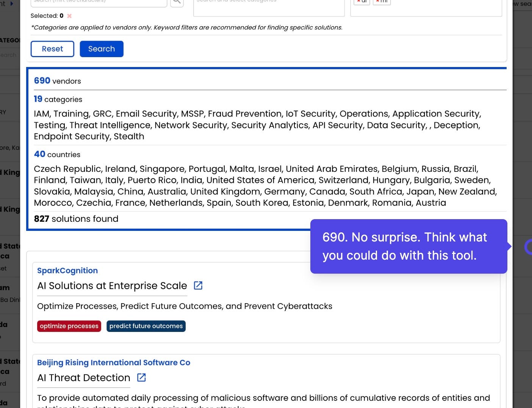This screenshot has height=408, width=532.
Task: Click the '40 countries' heading
Action: pyautogui.click(x=57, y=154)
